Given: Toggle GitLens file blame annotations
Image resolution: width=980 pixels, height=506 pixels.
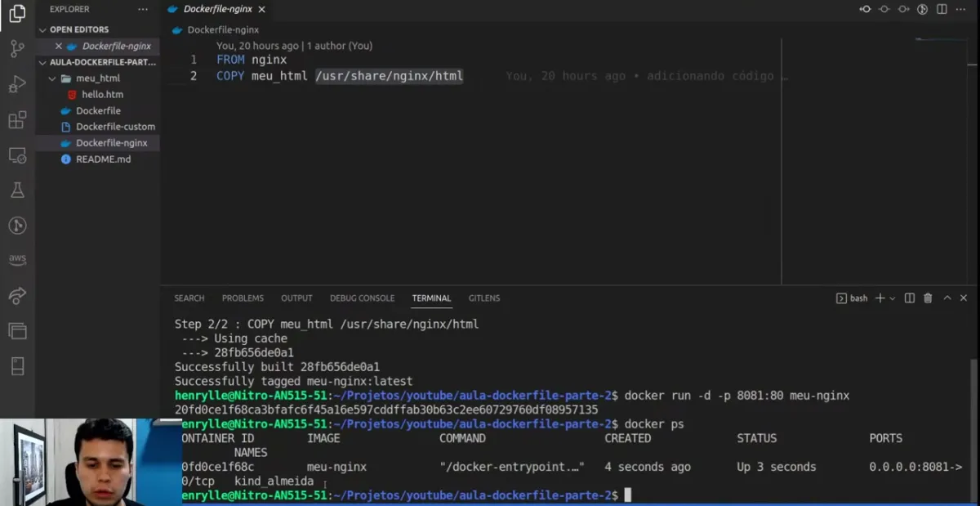Looking at the screenshot, I should (x=923, y=9).
